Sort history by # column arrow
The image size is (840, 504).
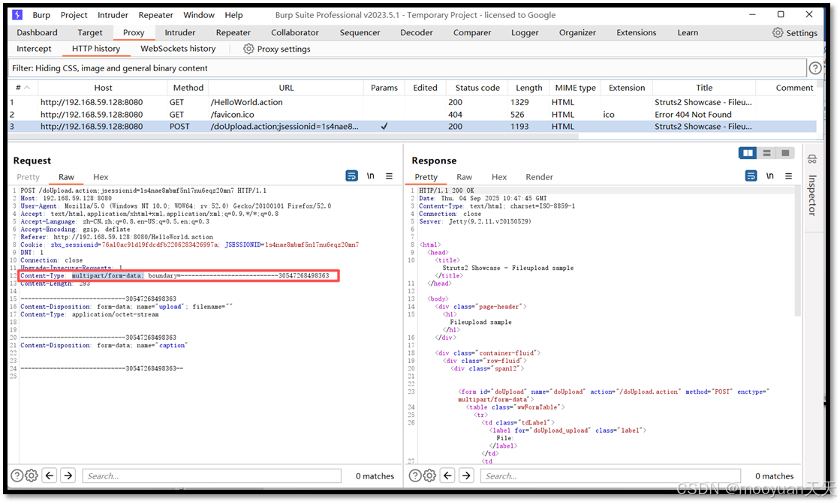coord(27,88)
